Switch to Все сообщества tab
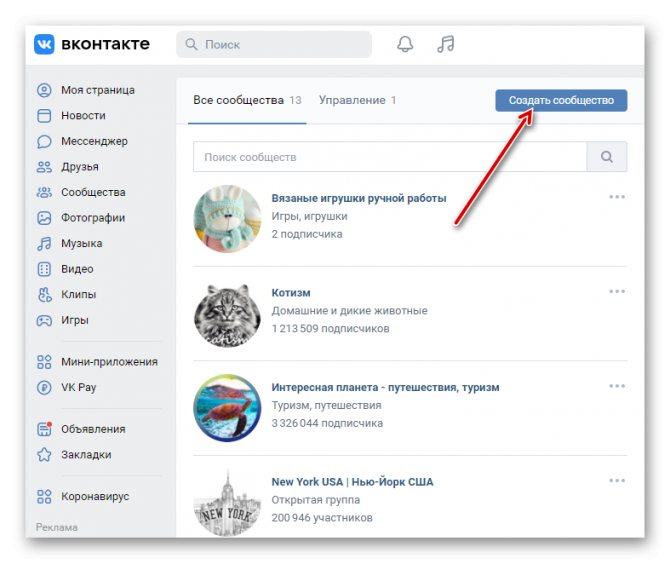 [x=247, y=100]
